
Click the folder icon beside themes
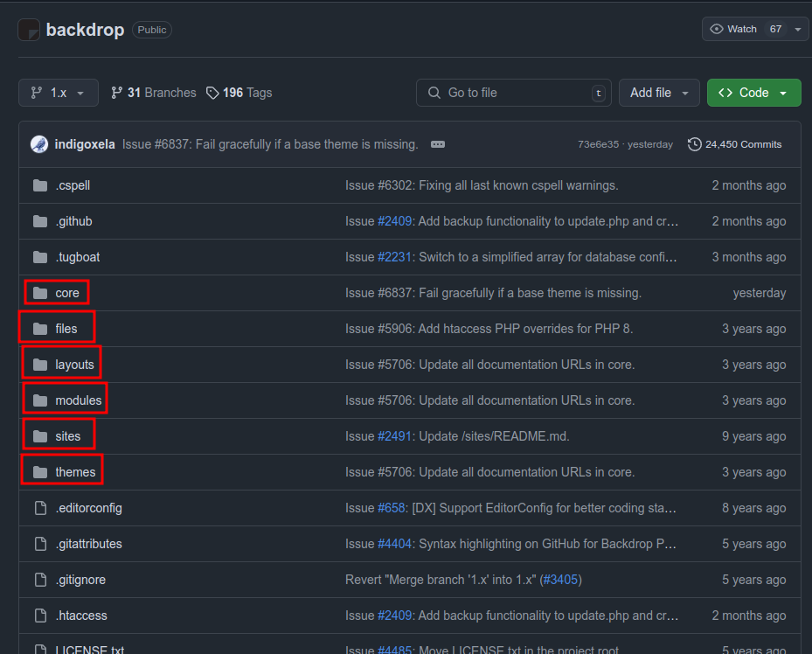click(39, 472)
